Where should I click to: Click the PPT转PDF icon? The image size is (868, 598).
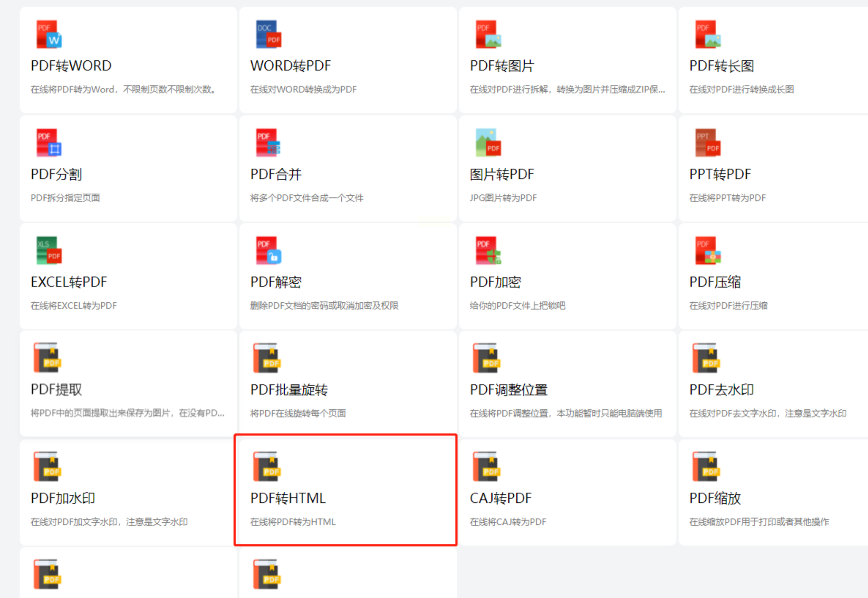tap(708, 143)
